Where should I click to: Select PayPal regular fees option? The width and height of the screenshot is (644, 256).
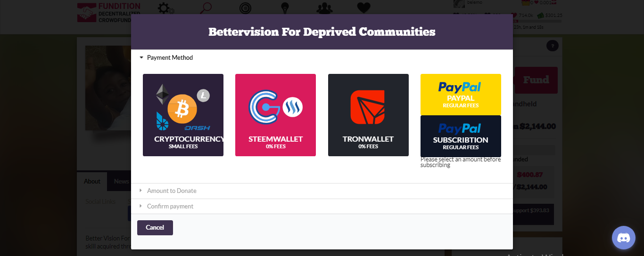(461, 94)
